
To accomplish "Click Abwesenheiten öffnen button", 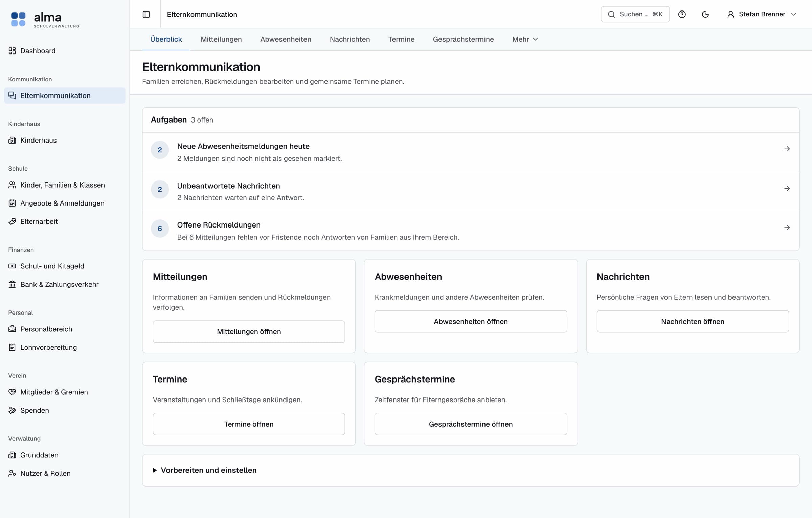I will click(471, 321).
